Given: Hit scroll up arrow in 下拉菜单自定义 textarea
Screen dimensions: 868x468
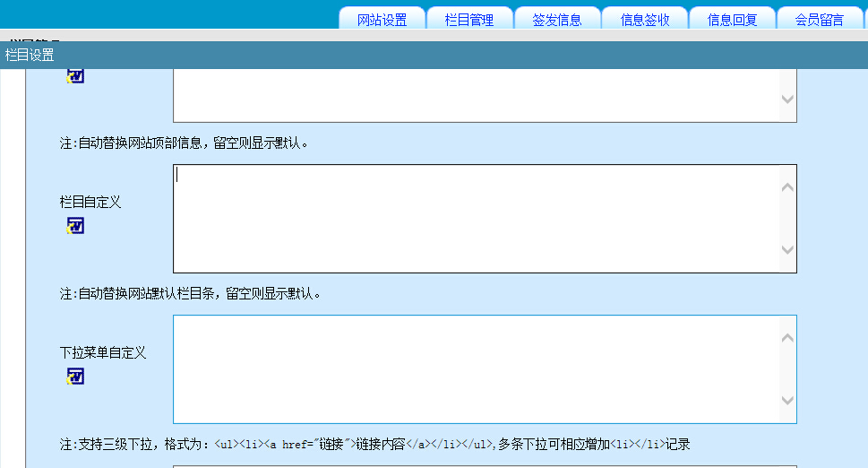Looking at the screenshot, I should tap(787, 338).
